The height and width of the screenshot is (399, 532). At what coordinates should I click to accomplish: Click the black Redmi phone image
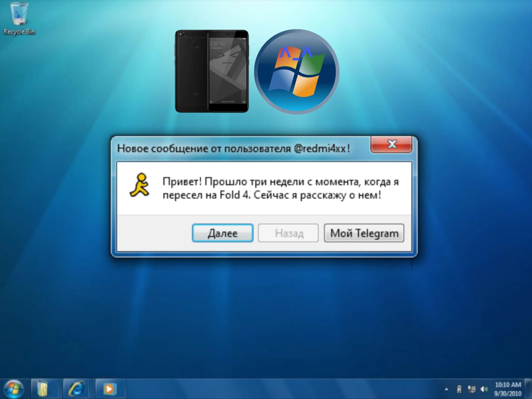212,71
